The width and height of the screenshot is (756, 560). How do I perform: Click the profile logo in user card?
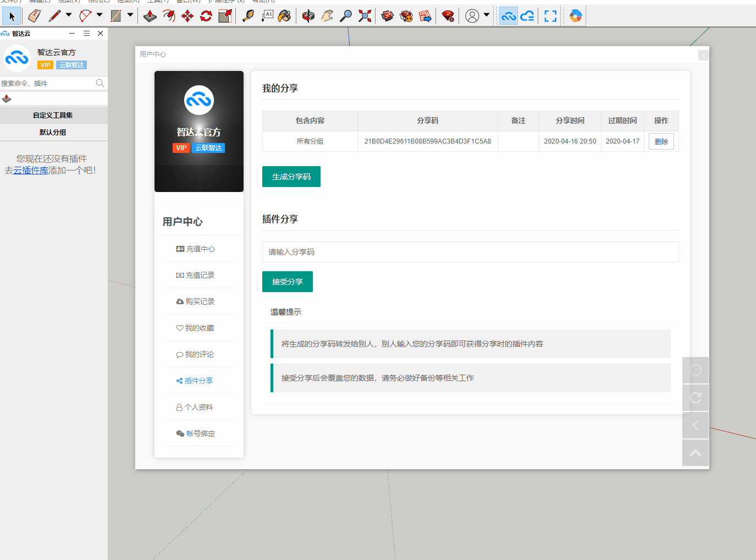[x=199, y=100]
